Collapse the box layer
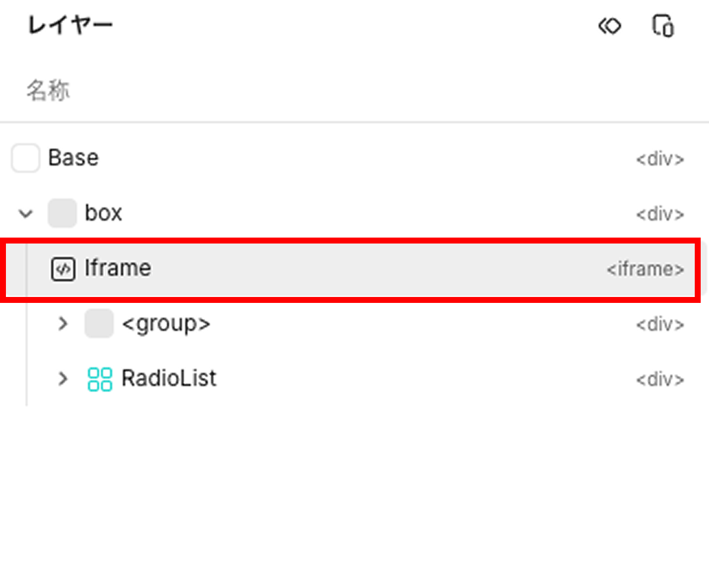This screenshot has width=709, height=588. 26,213
